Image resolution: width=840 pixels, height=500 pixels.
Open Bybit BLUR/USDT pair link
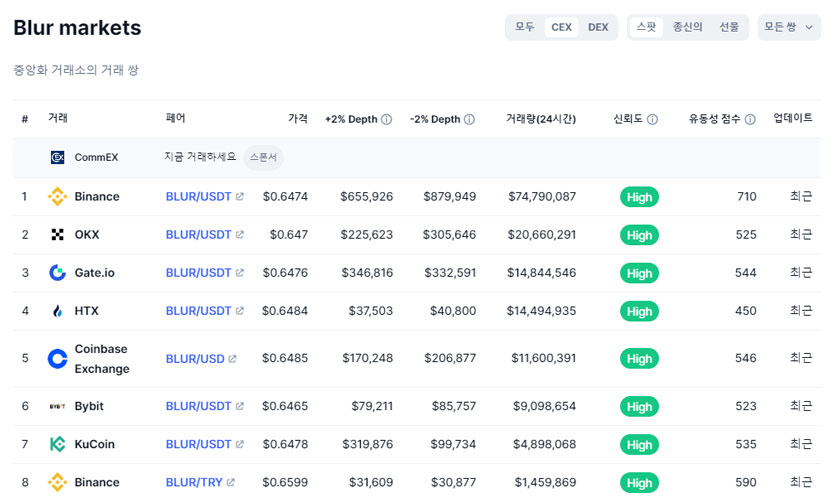coord(198,406)
